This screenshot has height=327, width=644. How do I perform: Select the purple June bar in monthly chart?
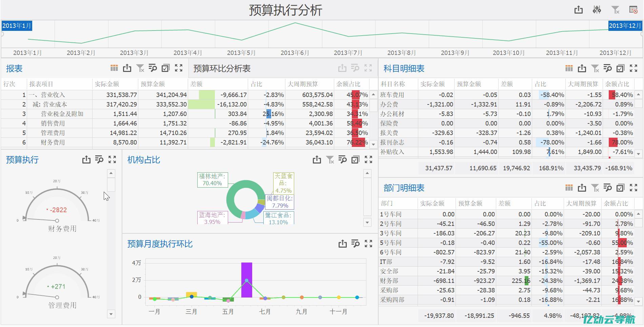point(246,280)
